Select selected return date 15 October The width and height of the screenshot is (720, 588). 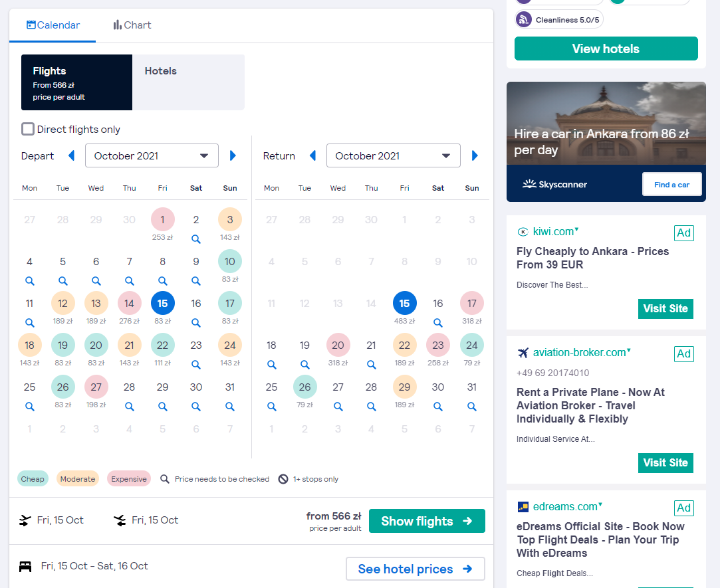pos(404,304)
